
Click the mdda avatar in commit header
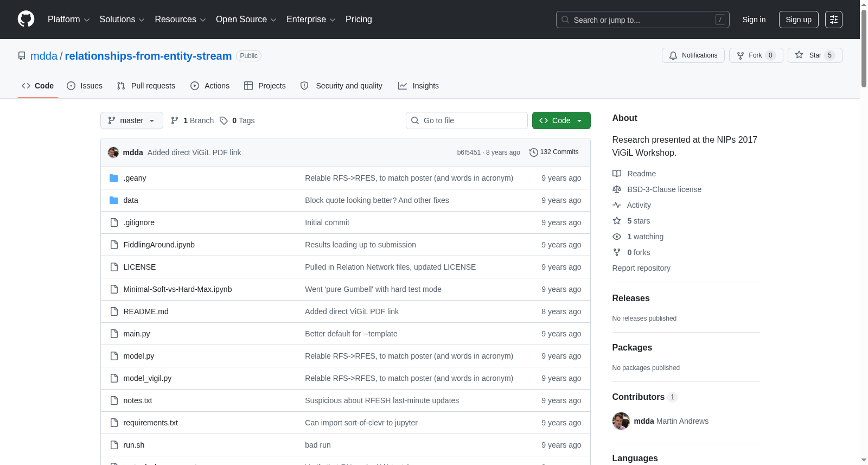click(113, 152)
